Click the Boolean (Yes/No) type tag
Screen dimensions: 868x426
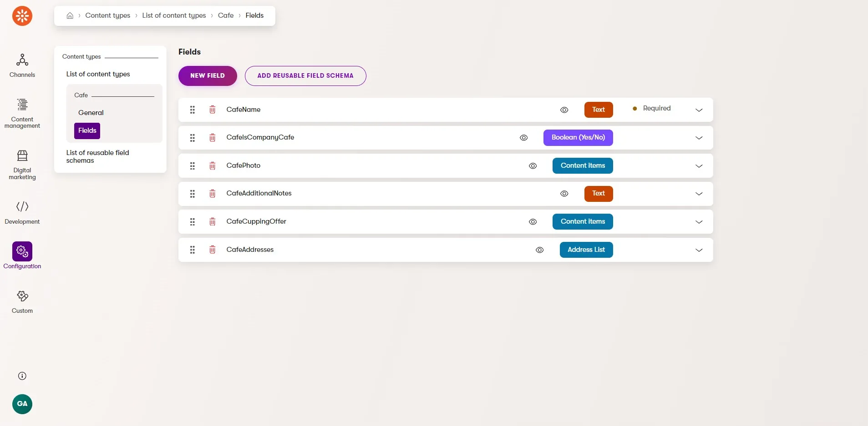point(578,138)
